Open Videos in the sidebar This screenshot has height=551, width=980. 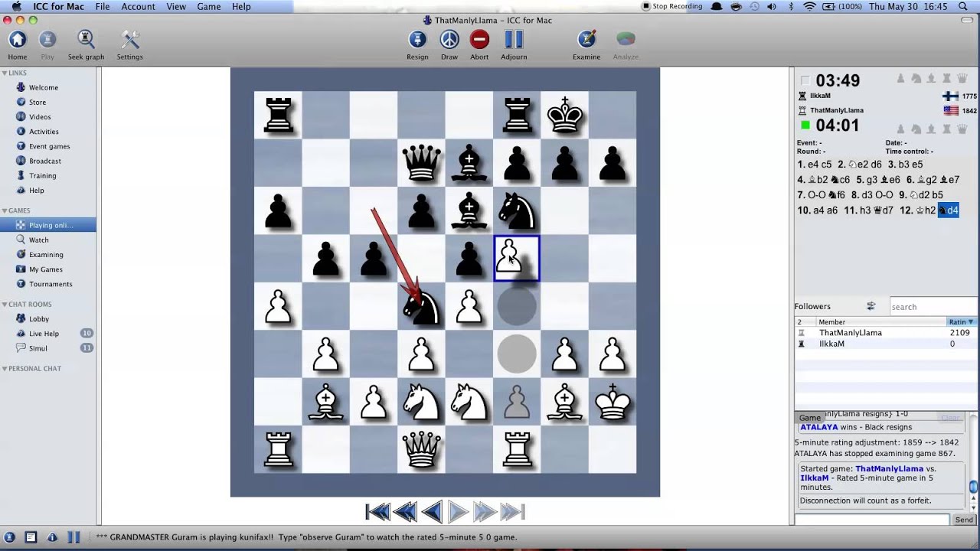pos(40,117)
